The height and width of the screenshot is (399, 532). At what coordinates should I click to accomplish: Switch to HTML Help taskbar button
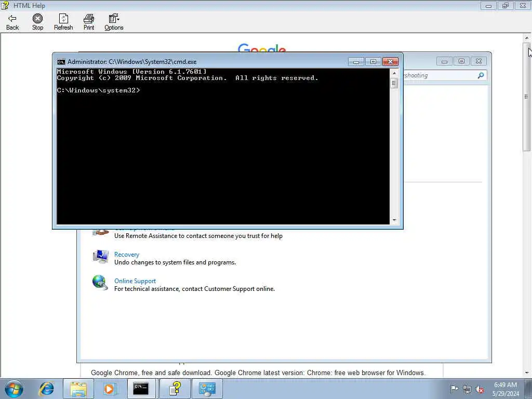coord(175,389)
